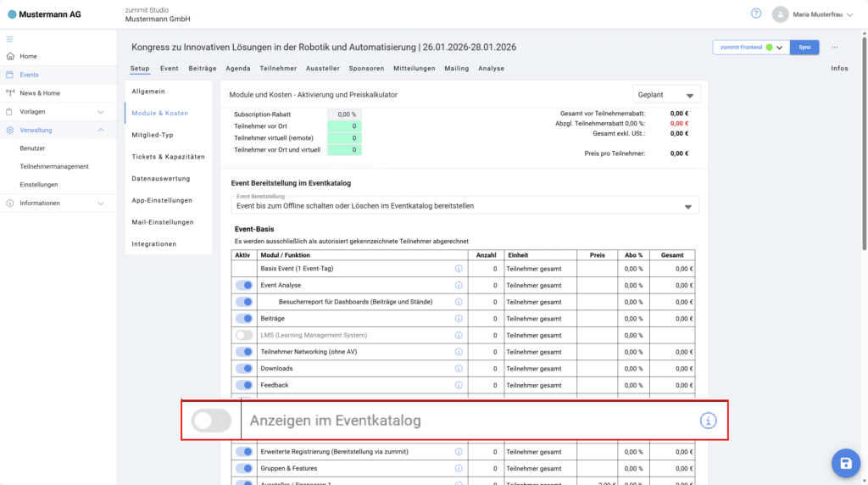
Task: Click the Infos link on the right
Action: pyautogui.click(x=839, y=68)
